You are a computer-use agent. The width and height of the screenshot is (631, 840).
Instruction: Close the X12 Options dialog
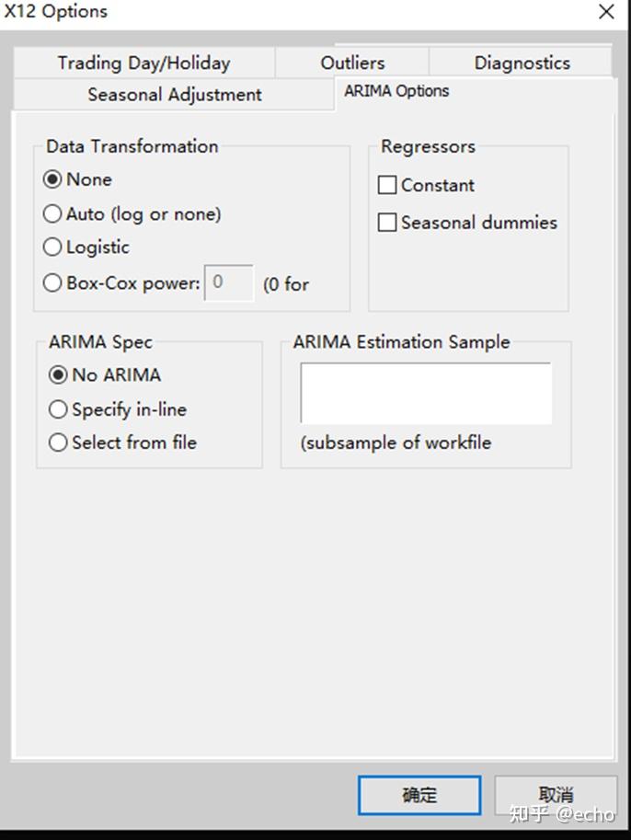pyautogui.click(x=606, y=12)
